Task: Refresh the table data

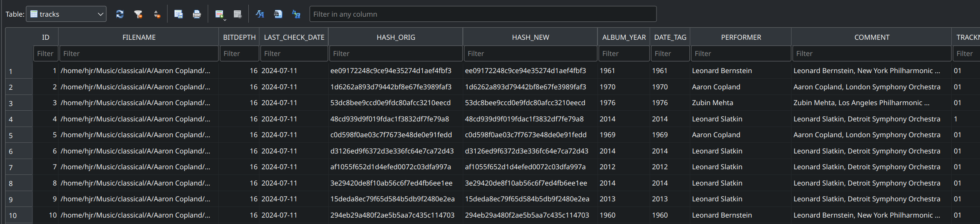Action: (x=120, y=14)
